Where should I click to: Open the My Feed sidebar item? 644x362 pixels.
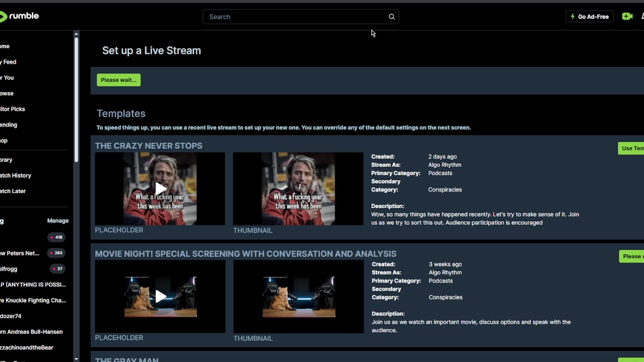click(x=8, y=62)
